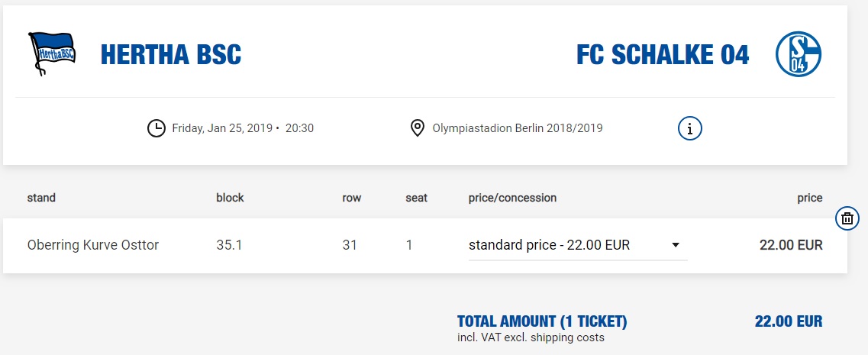
Task: Click the block column header
Action: (x=230, y=198)
